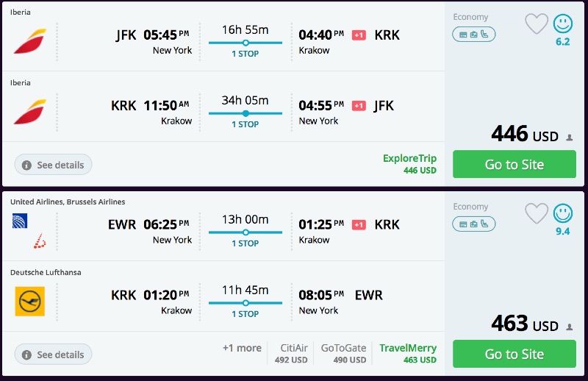588x381 pixels.
Task: Choose the GoToGate 490 USD offer
Action: pyautogui.click(x=343, y=353)
